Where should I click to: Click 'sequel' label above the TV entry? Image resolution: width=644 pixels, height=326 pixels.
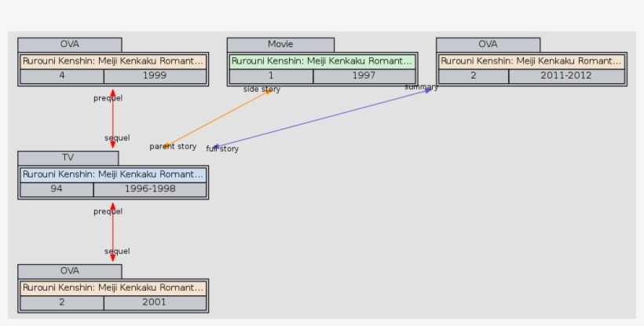(x=117, y=138)
